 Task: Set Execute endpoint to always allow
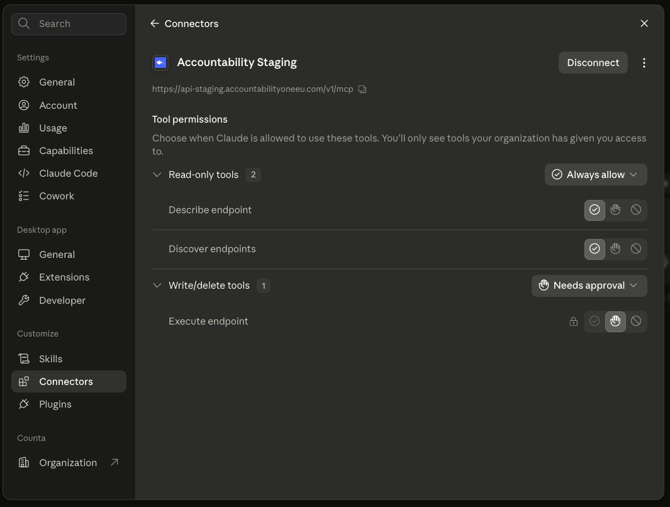(594, 321)
